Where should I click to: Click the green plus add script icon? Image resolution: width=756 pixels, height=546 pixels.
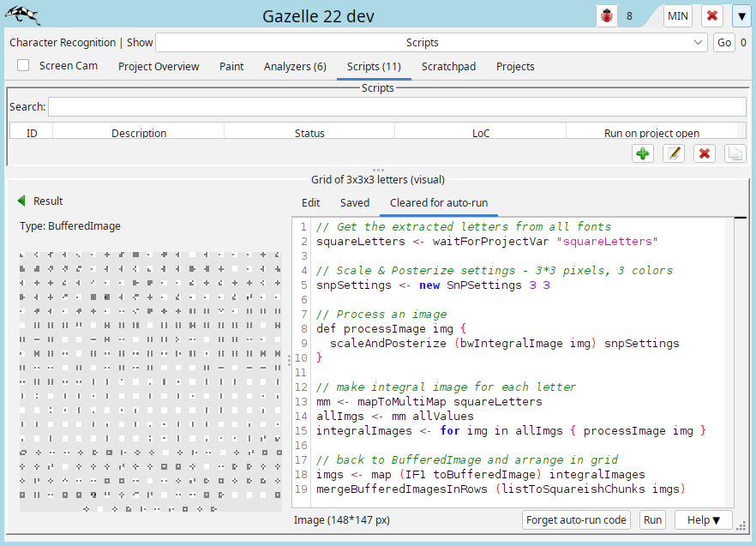click(x=643, y=153)
